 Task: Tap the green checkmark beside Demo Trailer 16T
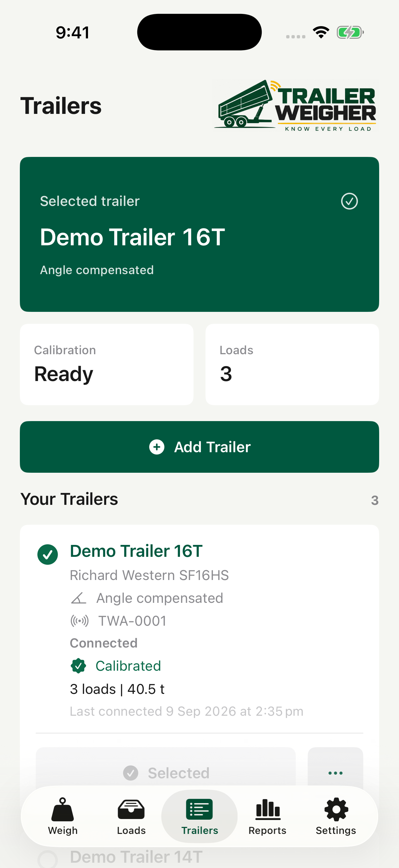(x=47, y=554)
